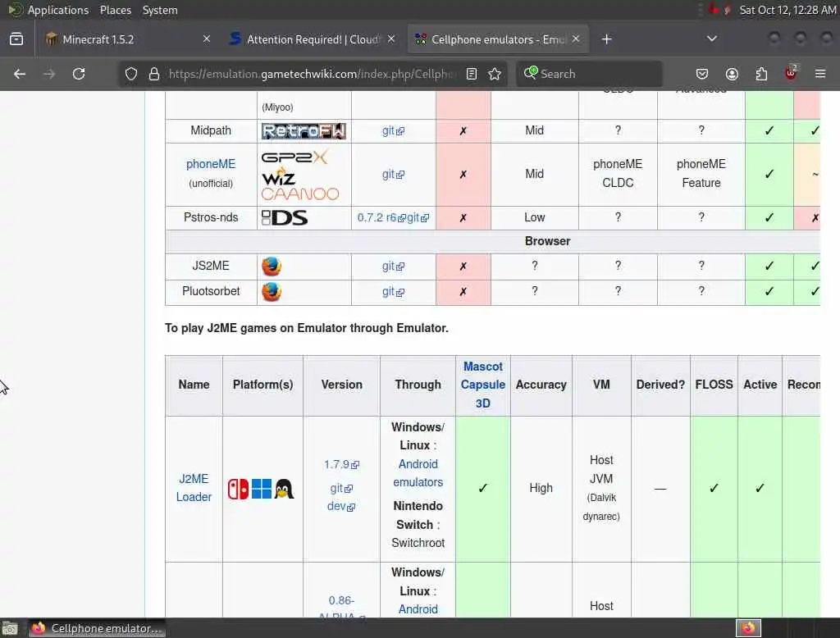
Task: Click Nintendo Switch icon in J2ME Loader row
Action: (239, 489)
